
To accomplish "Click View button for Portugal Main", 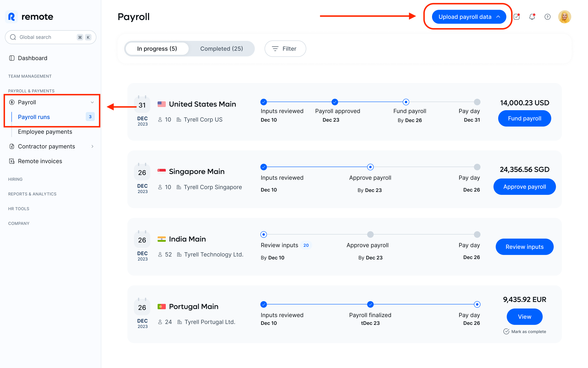I will tap(524, 317).
